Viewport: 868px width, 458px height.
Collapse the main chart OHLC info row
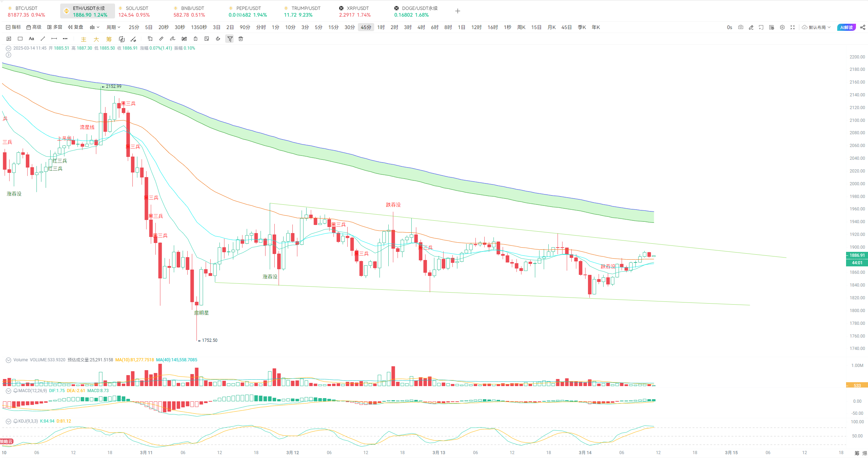8,48
